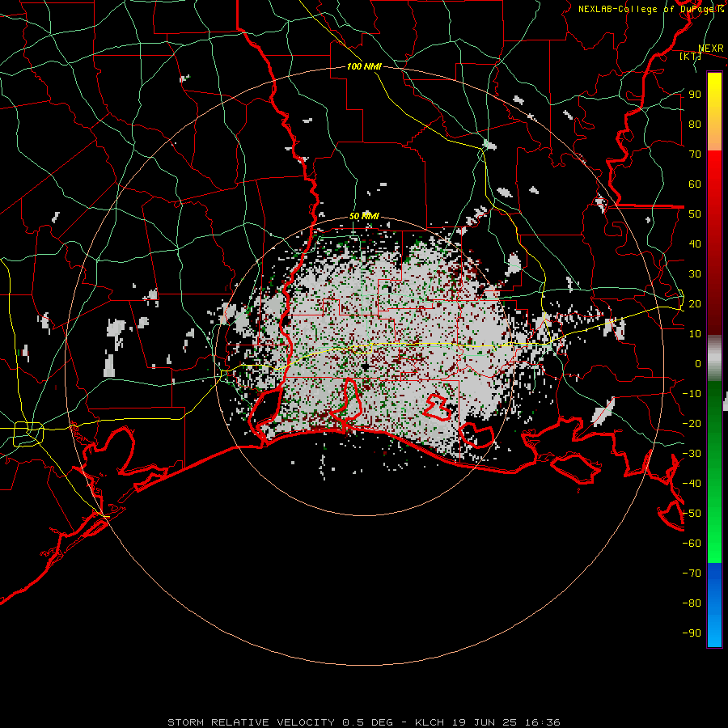Click the 90 value on the velocity scale
Screen dimensions: 728x728
[x=695, y=95]
